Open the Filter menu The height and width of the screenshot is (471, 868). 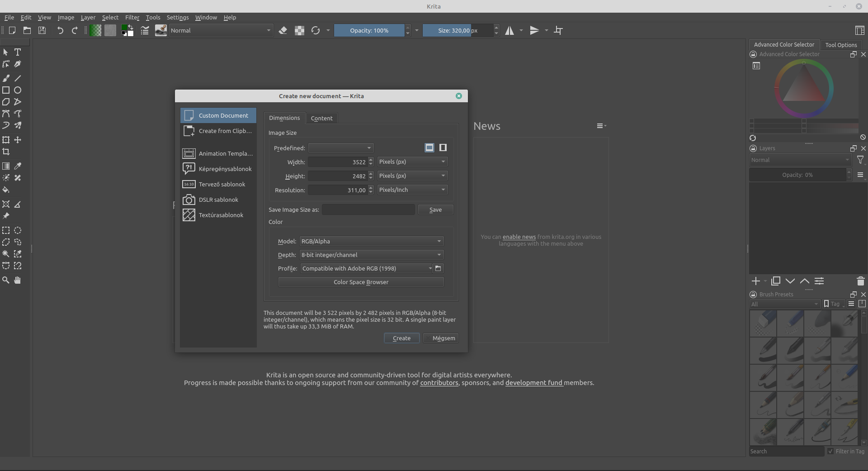click(x=132, y=17)
